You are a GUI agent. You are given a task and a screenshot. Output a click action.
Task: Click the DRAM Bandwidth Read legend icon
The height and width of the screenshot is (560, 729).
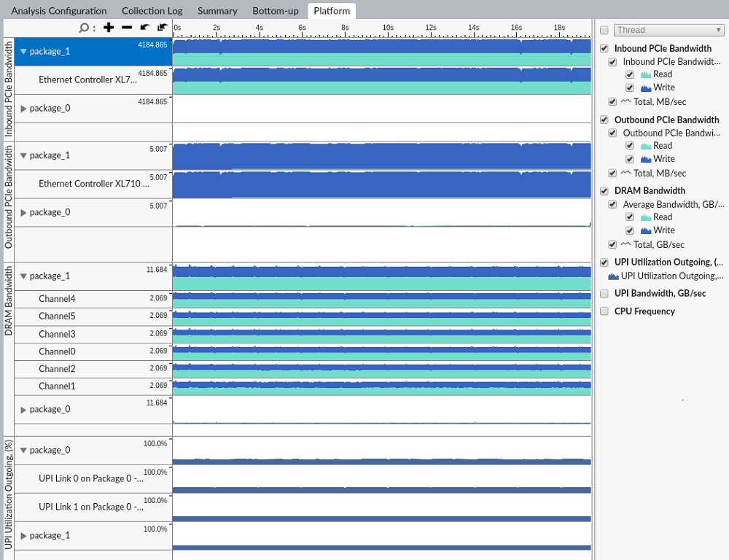tap(645, 217)
